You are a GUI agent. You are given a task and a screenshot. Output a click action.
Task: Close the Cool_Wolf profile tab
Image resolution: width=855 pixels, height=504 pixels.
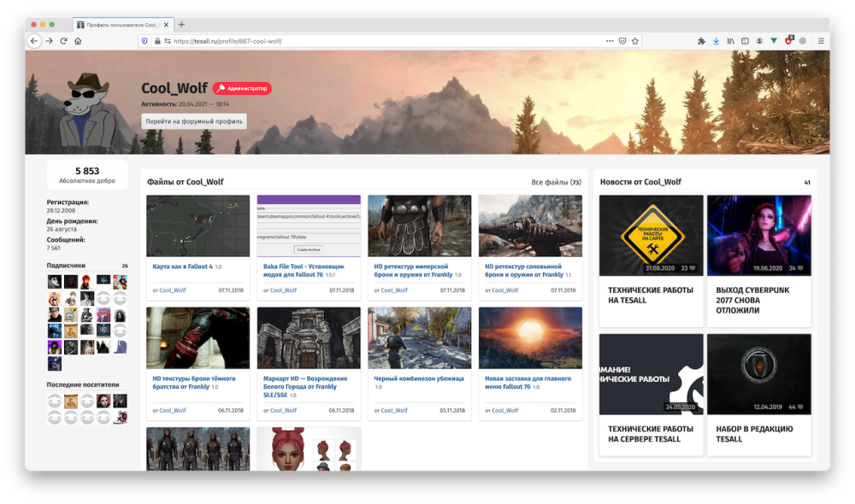click(167, 25)
